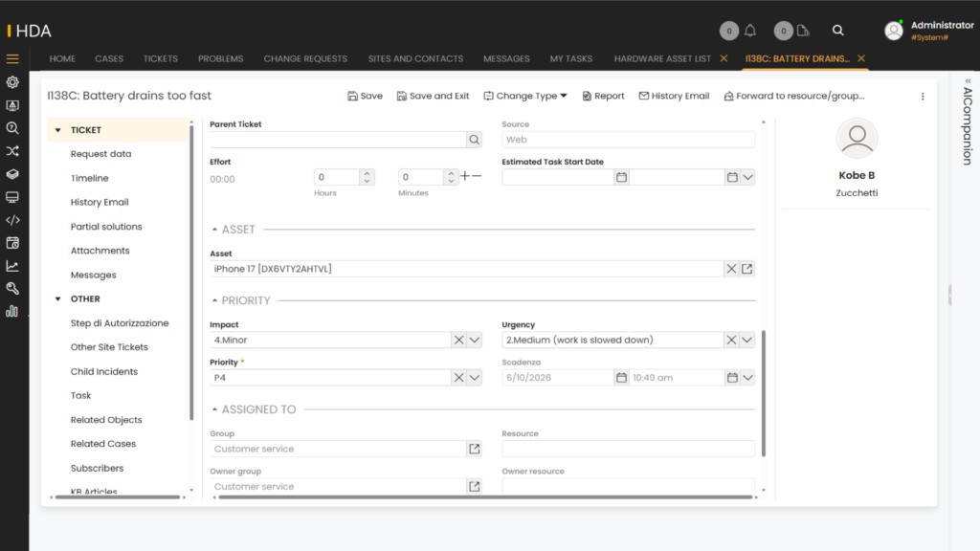Click Save and Exit
980x551 pixels.
click(434, 96)
